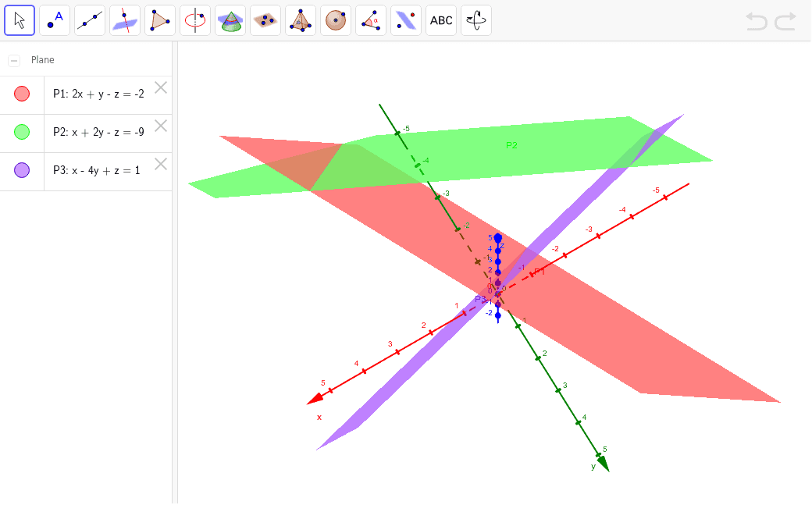The width and height of the screenshot is (812, 505).
Task: Select the Polygon tool
Action: (x=159, y=20)
